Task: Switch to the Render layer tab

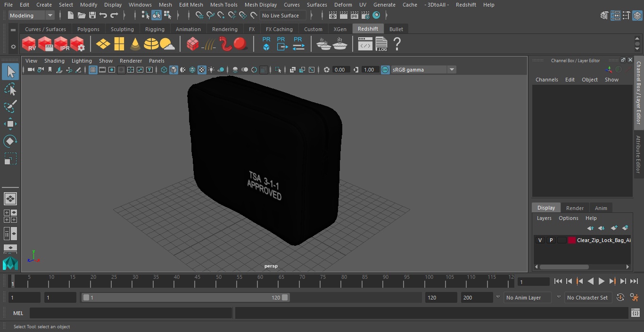Action: (575, 208)
